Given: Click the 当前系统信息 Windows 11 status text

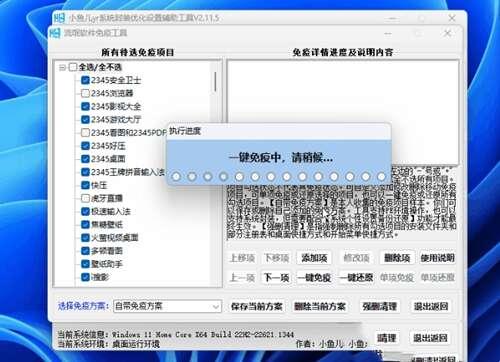Looking at the screenshot, I should click(176, 334).
